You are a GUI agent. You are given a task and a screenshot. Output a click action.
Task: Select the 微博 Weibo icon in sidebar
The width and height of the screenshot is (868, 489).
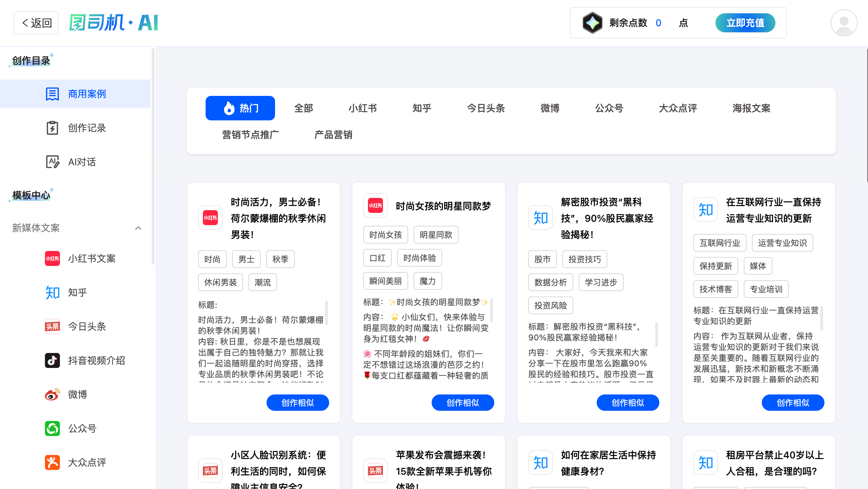[52, 394]
